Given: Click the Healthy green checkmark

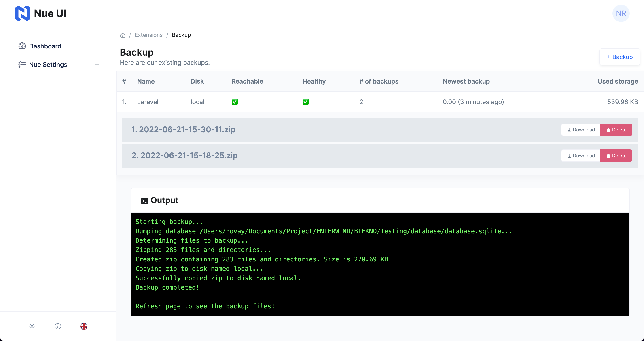Looking at the screenshot, I should (305, 102).
